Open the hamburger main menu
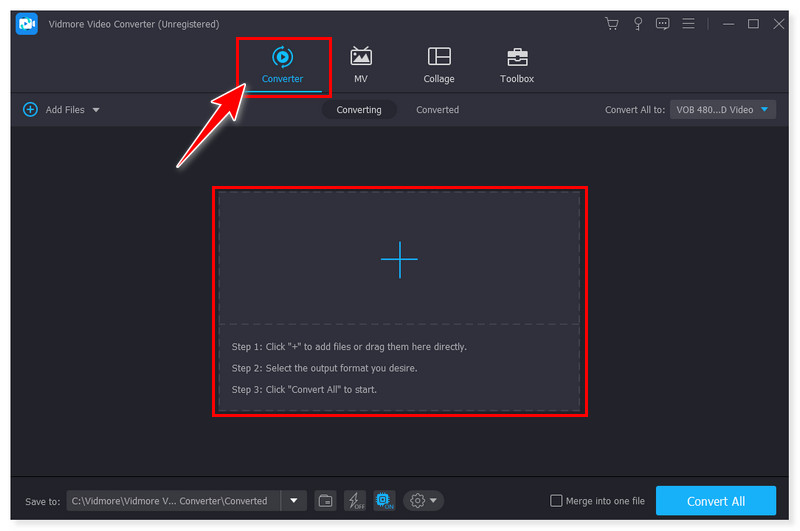Screen dimensions: 800x531 click(688, 24)
